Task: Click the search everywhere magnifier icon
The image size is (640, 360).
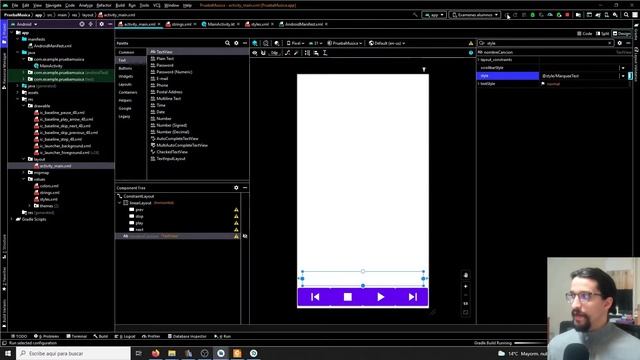Action: tap(626, 15)
